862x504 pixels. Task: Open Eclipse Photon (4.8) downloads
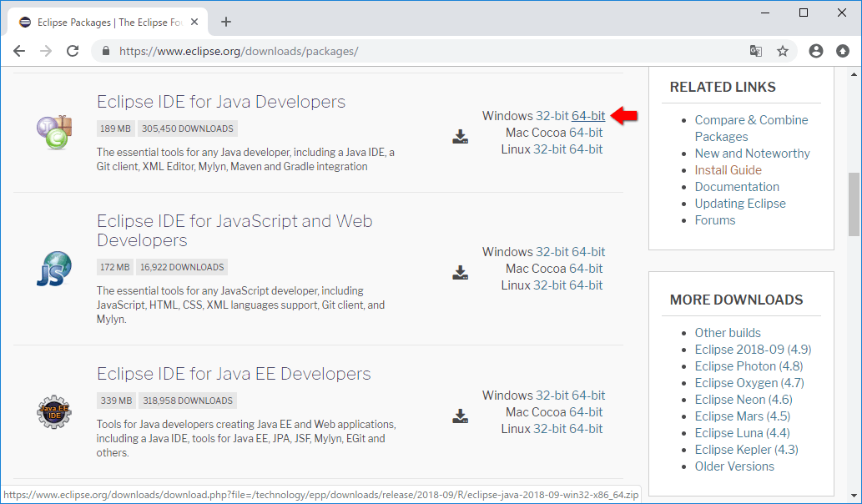pos(749,366)
